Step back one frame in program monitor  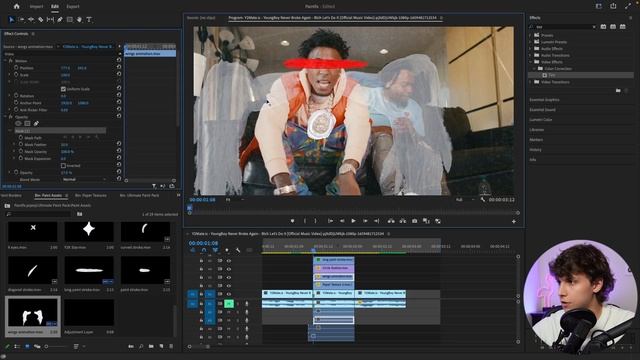pos(342,221)
